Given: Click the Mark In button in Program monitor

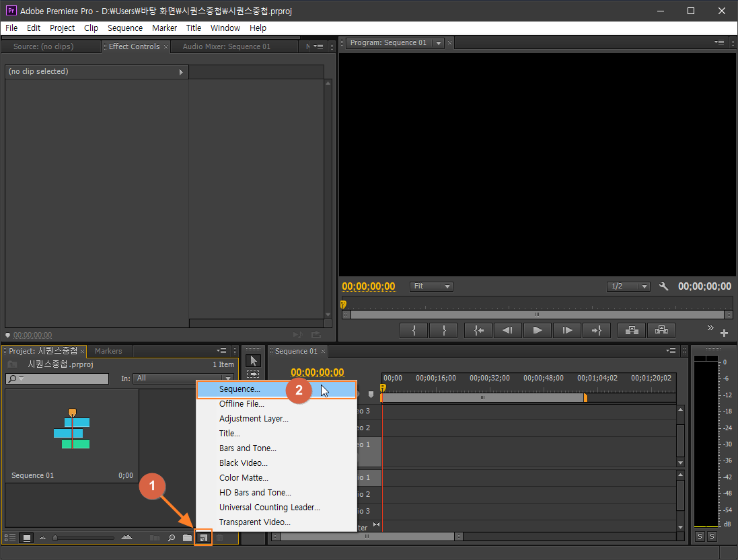Looking at the screenshot, I should click(x=414, y=331).
